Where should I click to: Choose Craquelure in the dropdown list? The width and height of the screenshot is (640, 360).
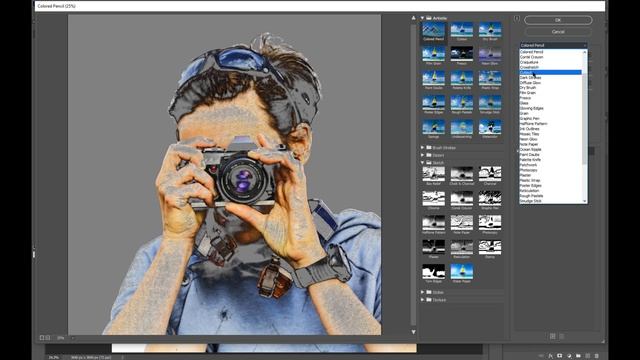click(529, 62)
